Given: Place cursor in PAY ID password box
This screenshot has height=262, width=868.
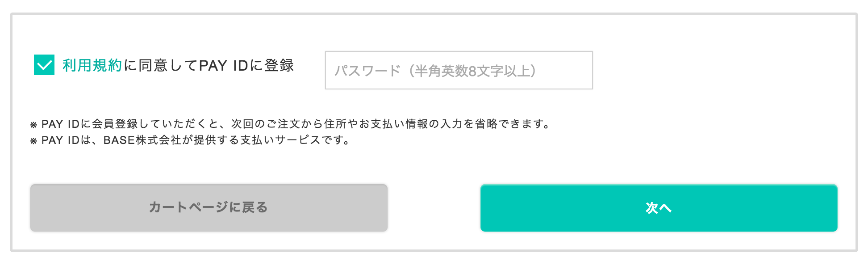Looking at the screenshot, I should click(x=459, y=70).
